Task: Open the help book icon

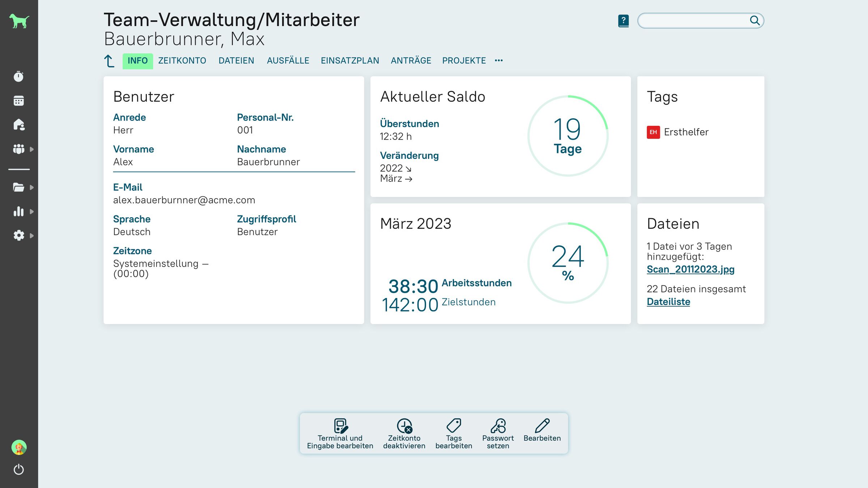Action: coord(623,21)
